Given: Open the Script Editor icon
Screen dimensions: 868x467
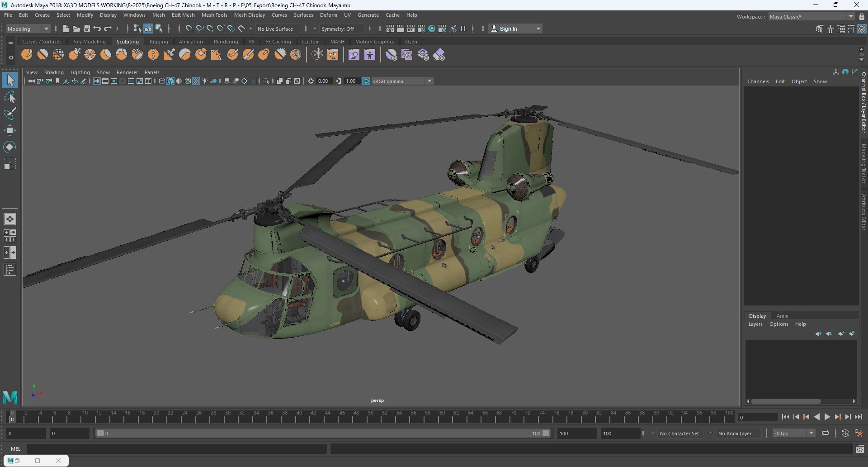Looking at the screenshot, I should coord(860,449).
